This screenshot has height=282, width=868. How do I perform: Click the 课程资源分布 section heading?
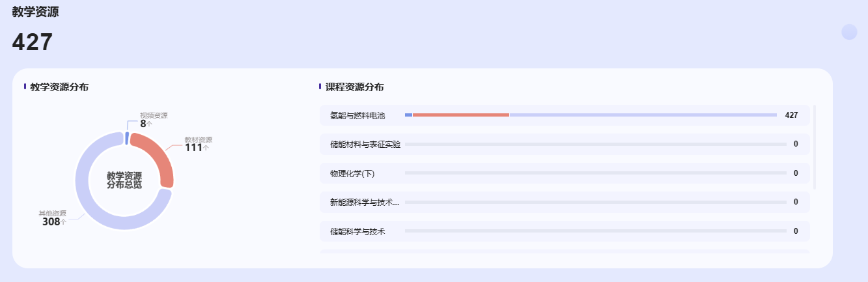355,87
